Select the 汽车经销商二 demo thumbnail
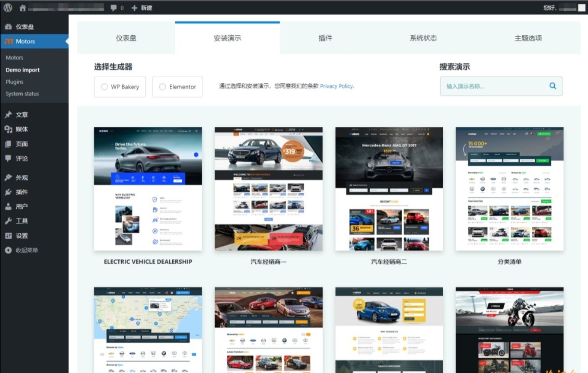This screenshot has height=373, width=588. coord(389,189)
